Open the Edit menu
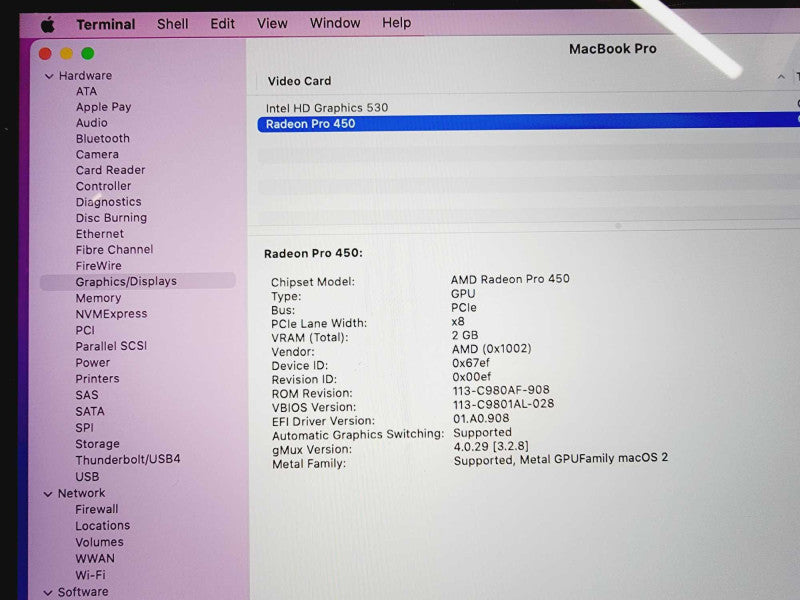Image resolution: width=800 pixels, height=600 pixels. (x=222, y=23)
